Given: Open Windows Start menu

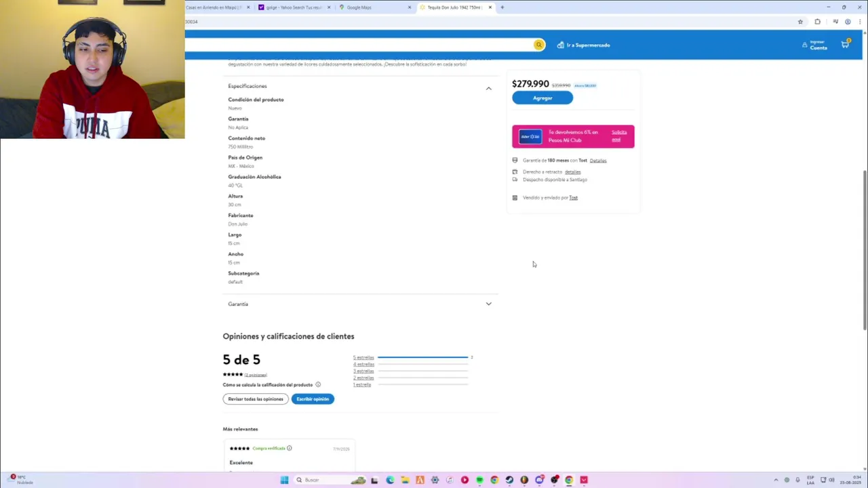Looking at the screenshot, I should click(x=284, y=480).
